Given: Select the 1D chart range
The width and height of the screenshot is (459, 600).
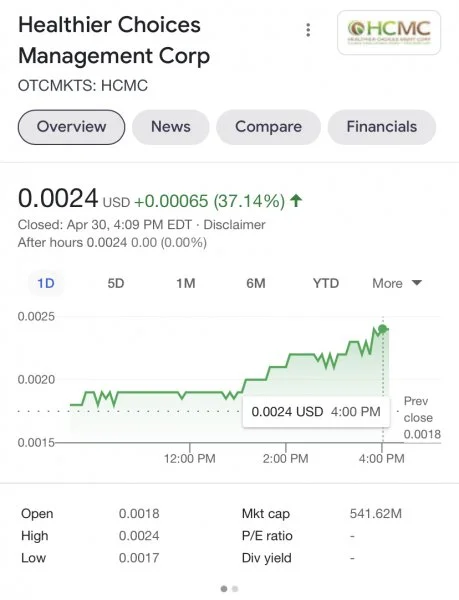Looking at the screenshot, I should tap(46, 283).
